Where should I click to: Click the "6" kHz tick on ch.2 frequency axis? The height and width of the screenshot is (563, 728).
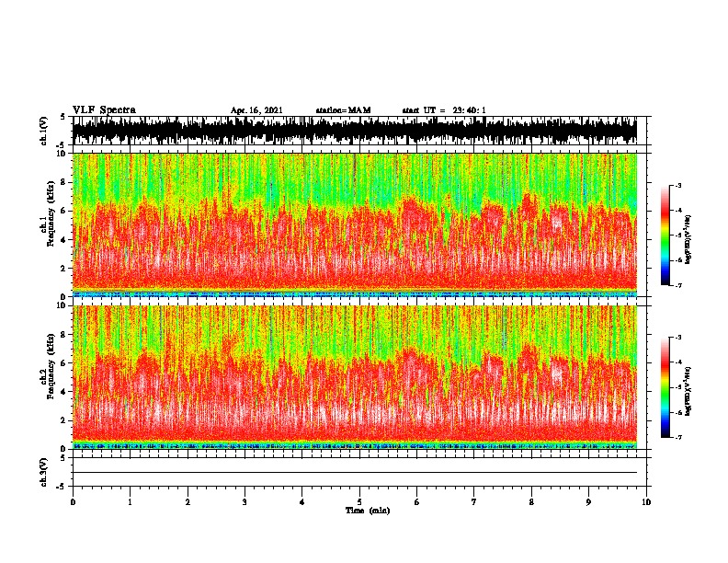[63, 363]
